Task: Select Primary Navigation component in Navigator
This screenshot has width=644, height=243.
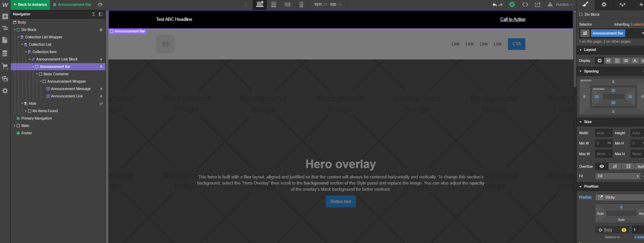Action: point(37,118)
